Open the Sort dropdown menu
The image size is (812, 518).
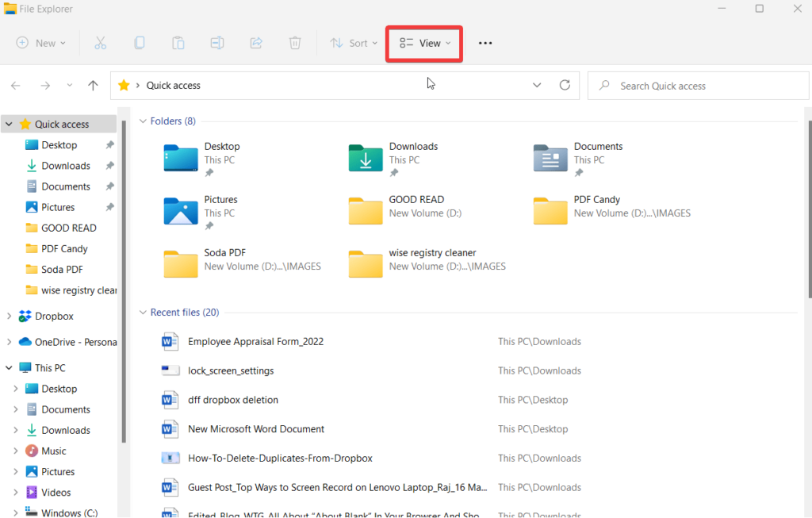354,43
